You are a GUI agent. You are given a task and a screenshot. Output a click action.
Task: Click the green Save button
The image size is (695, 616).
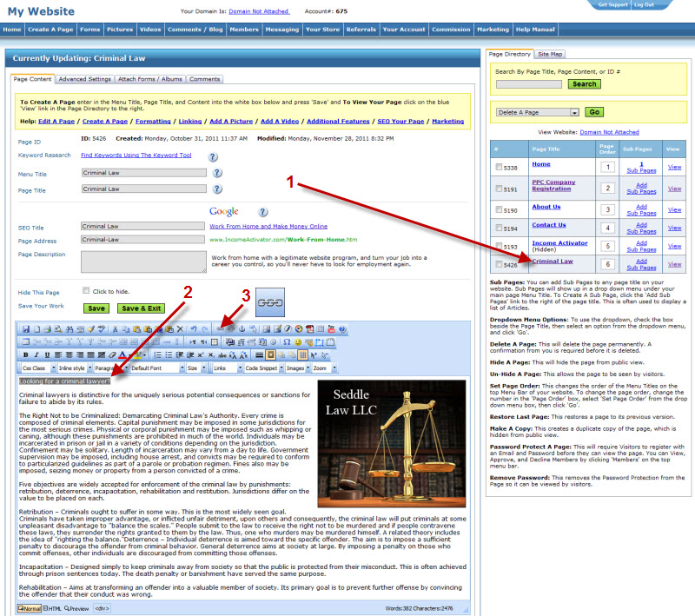(x=96, y=308)
